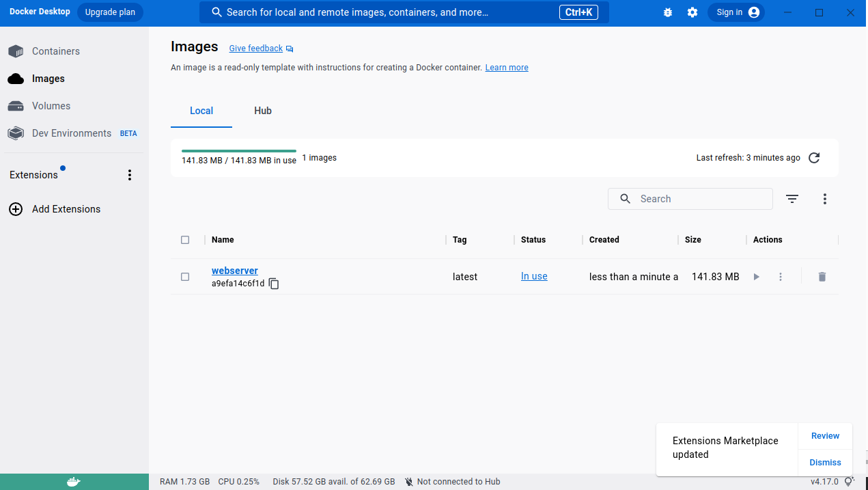Open the filter icon next to search
Viewport: 868px width, 490px height.
coord(792,199)
